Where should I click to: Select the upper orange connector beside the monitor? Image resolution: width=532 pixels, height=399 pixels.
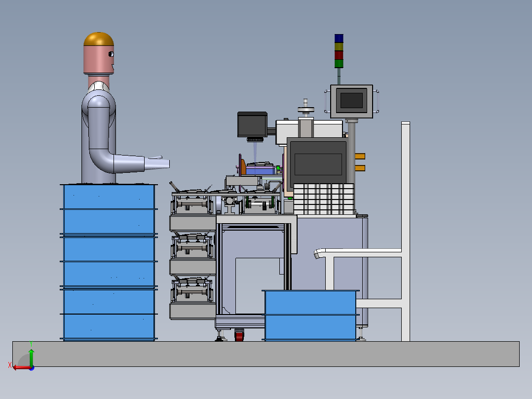(x=360, y=156)
